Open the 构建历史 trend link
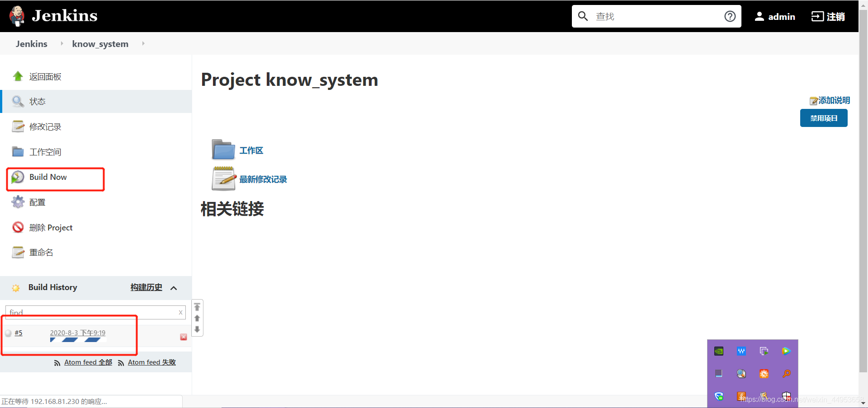Image resolution: width=868 pixels, height=408 pixels. coord(146,287)
